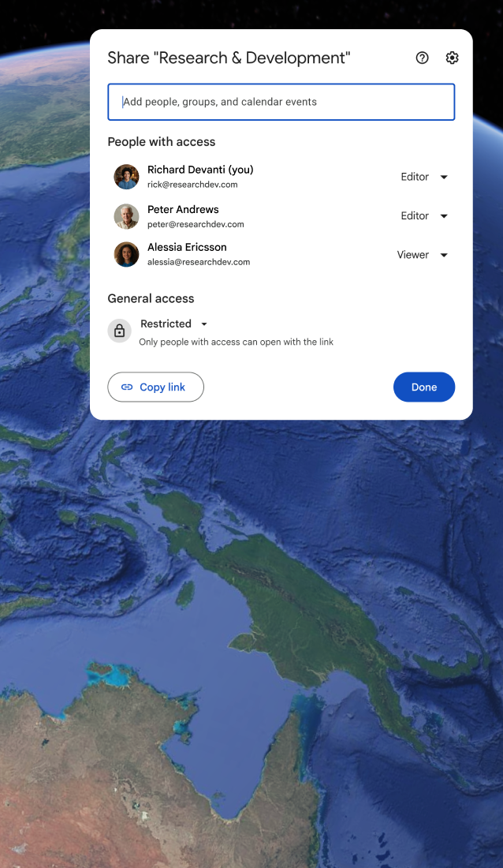Open the Restricted general access dropdown
The height and width of the screenshot is (868, 503).
[x=173, y=324]
